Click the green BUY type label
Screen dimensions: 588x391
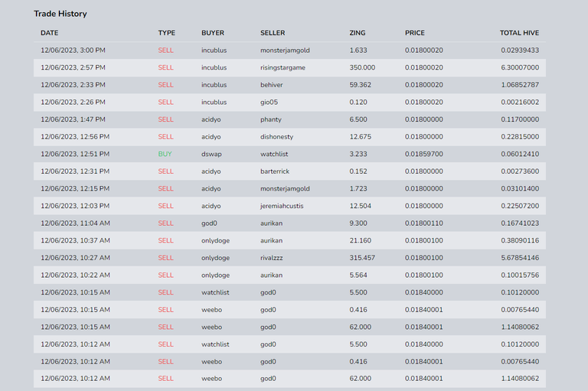tap(165, 154)
